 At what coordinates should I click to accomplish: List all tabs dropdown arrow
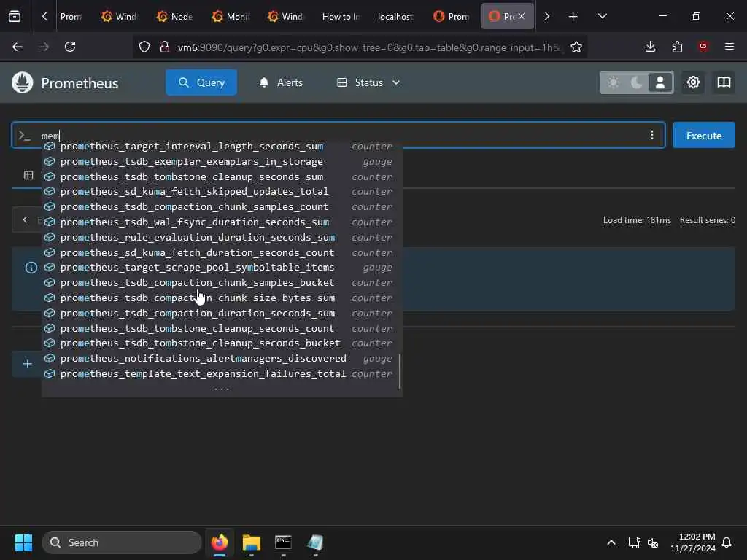[x=602, y=16]
